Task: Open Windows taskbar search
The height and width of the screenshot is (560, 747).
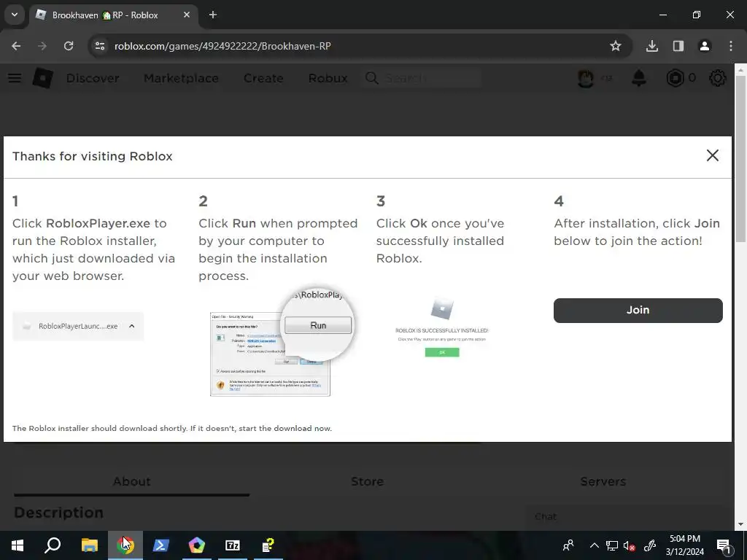Action: point(53,545)
